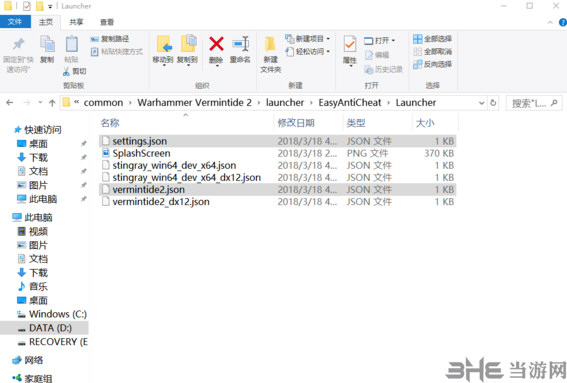Select the SplashScreen PNG file
The width and height of the screenshot is (567, 383).
pos(277,153)
